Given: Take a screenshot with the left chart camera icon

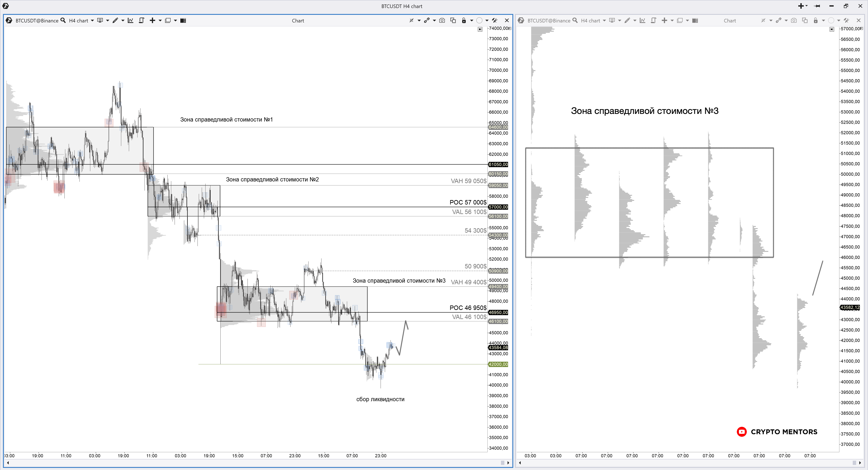Looking at the screenshot, I should click(x=442, y=21).
